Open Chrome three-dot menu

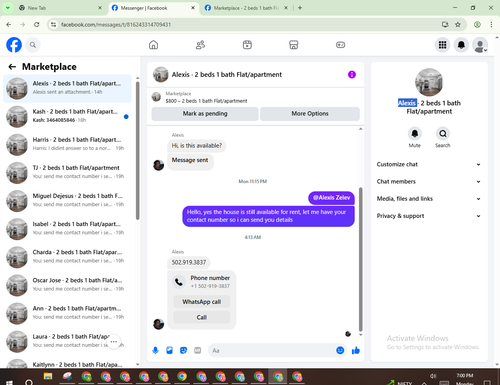[x=491, y=24]
